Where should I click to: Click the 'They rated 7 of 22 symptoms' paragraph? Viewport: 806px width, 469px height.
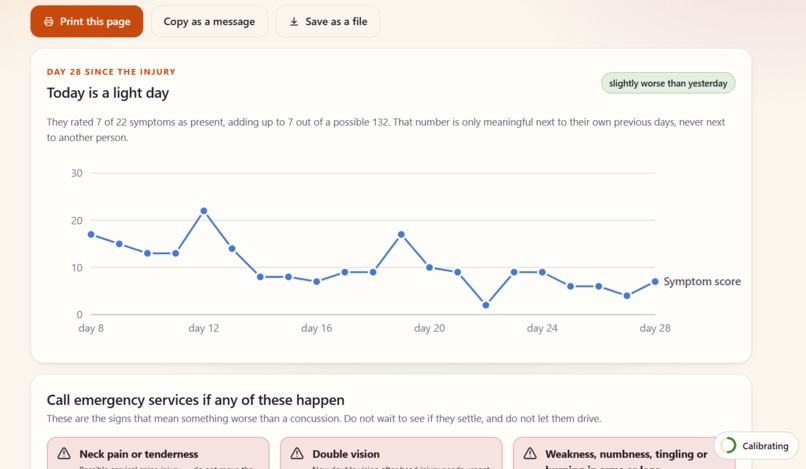point(386,130)
